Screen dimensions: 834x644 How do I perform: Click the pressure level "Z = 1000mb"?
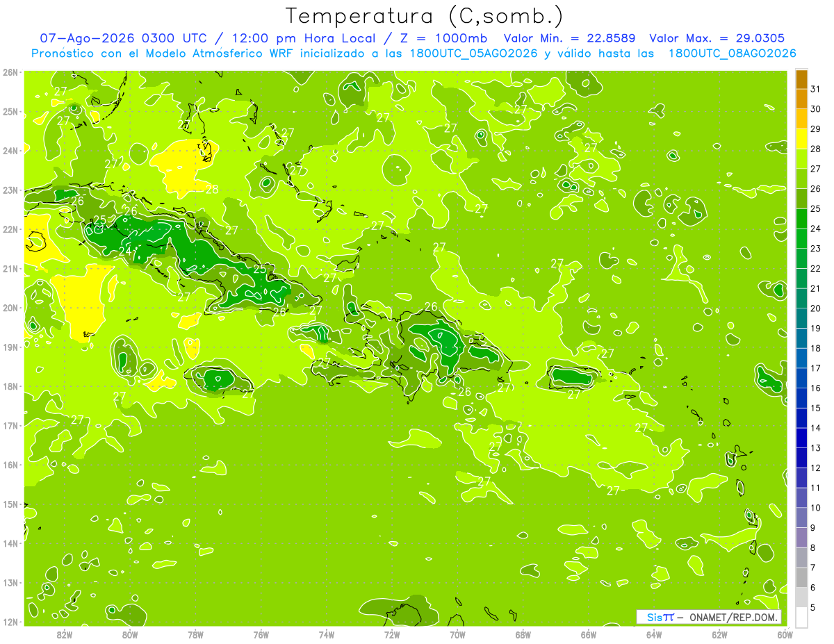[443, 38]
